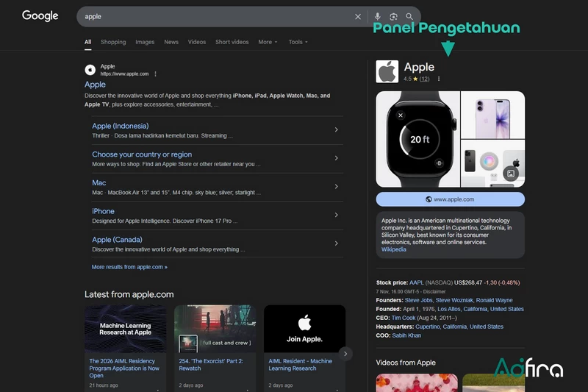Go to the Short videos tab
Image resolution: width=588 pixels, height=392 pixels.
click(x=232, y=42)
